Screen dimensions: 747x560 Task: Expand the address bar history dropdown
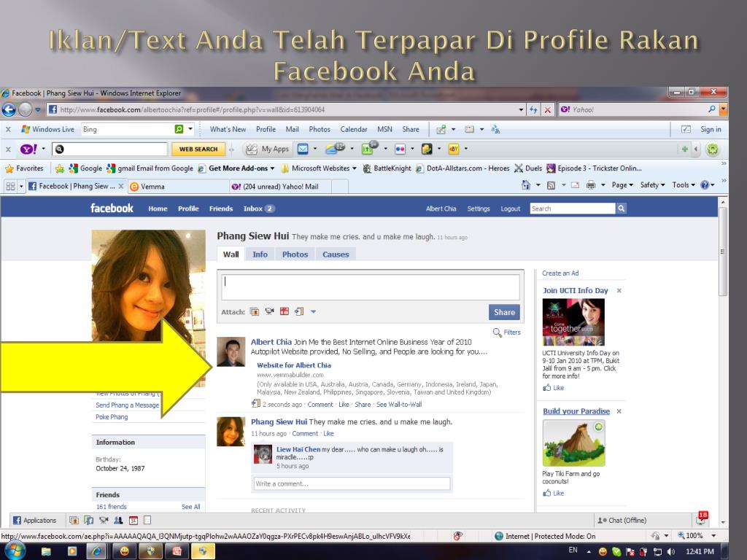tap(521, 109)
